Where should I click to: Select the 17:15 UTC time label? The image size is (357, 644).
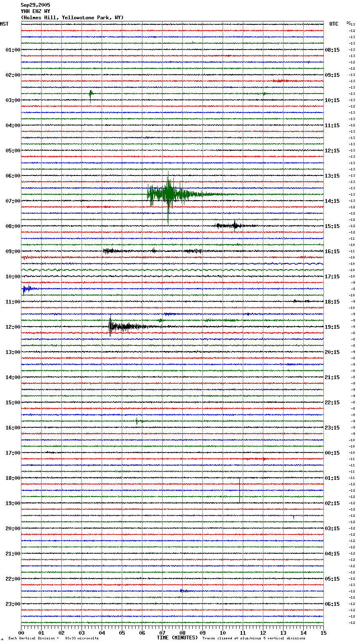(332, 277)
